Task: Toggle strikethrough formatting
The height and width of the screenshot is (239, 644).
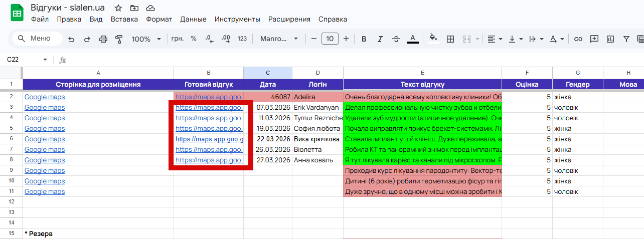Action: tap(396, 39)
